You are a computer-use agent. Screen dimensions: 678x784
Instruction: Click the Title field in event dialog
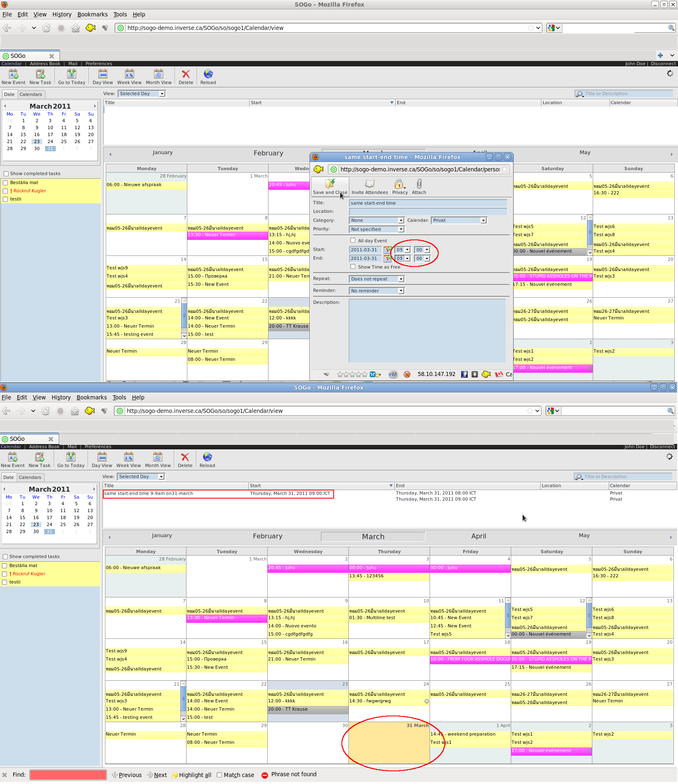tap(428, 203)
